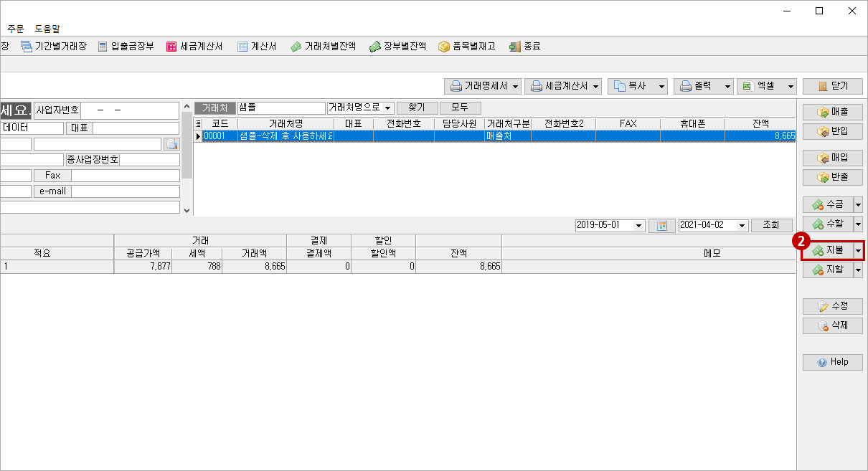Click the 반입 return-in button
The width and height of the screenshot is (868, 471).
tap(832, 132)
